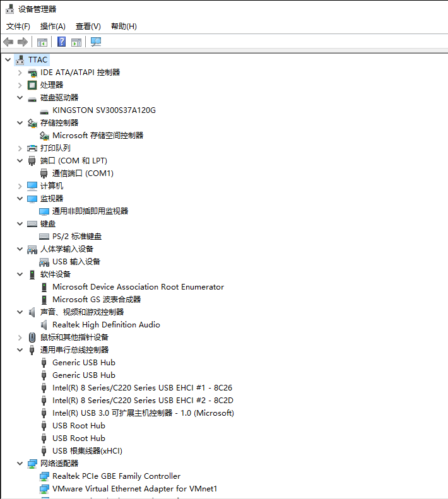Click the icon beside Microsoft 存储空间控制器
The image size is (448, 499).
[x=44, y=136]
